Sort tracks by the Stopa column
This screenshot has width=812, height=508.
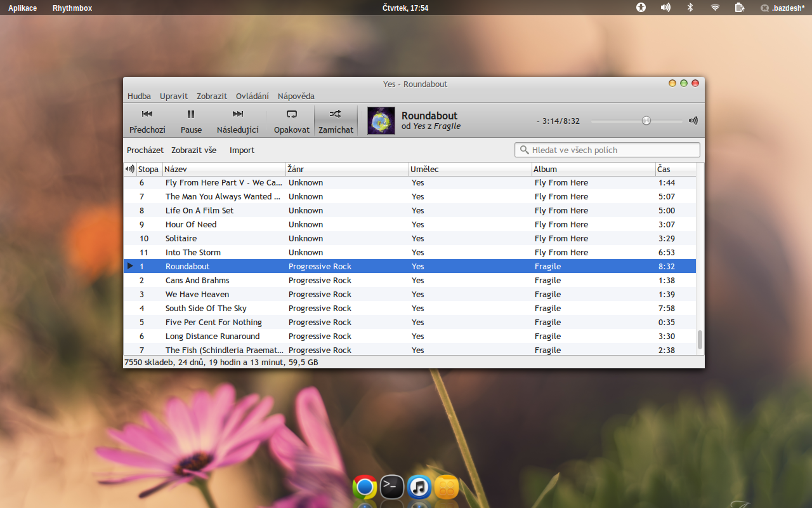click(150, 169)
